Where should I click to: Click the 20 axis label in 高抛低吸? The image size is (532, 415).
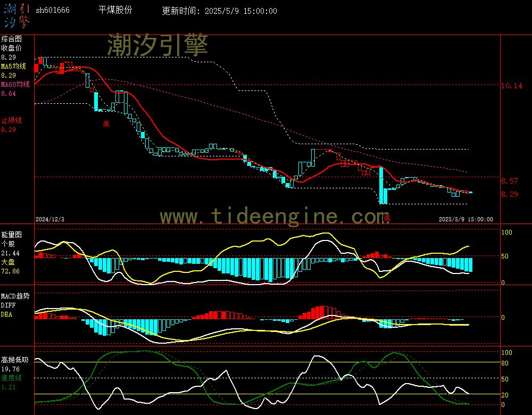[505, 395]
